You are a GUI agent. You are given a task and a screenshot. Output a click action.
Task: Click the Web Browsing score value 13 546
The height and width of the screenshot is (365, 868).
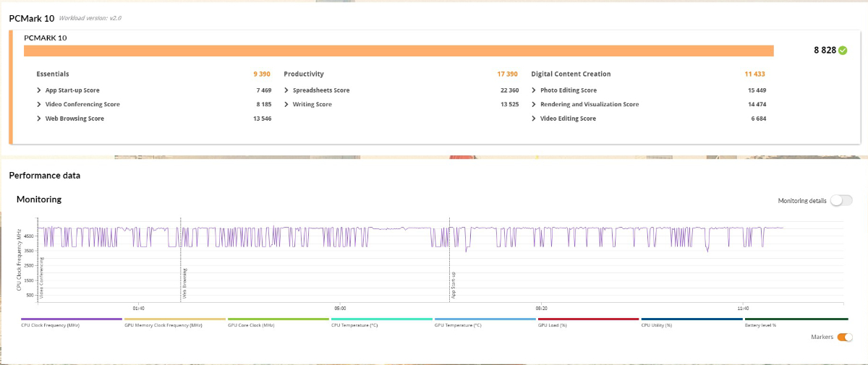coord(262,119)
